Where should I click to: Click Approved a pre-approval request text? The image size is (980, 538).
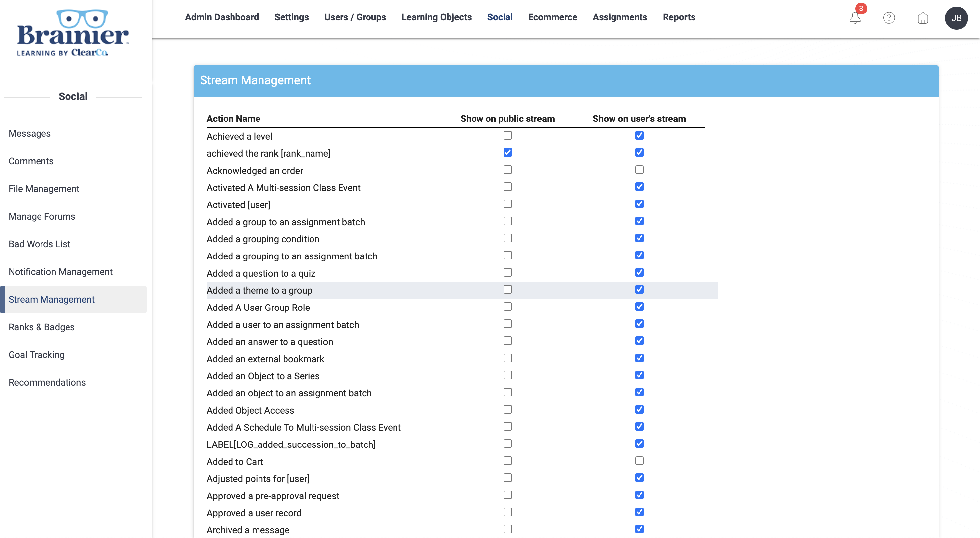(273, 496)
